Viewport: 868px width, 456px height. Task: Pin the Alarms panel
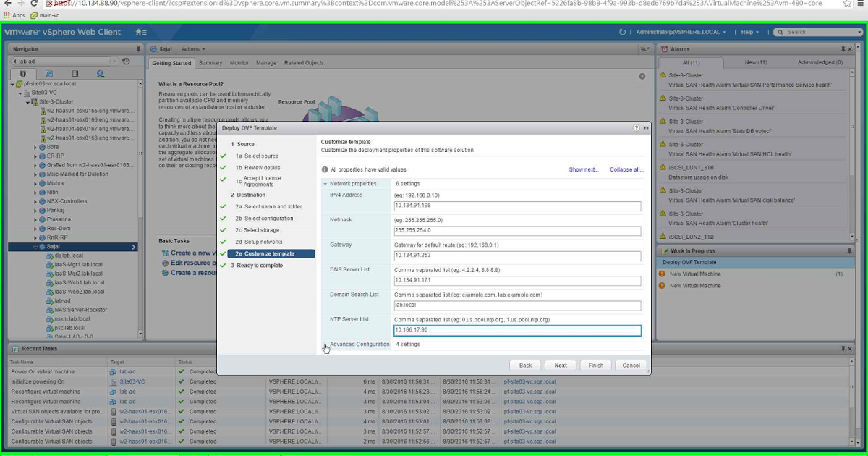click(843, 48)
